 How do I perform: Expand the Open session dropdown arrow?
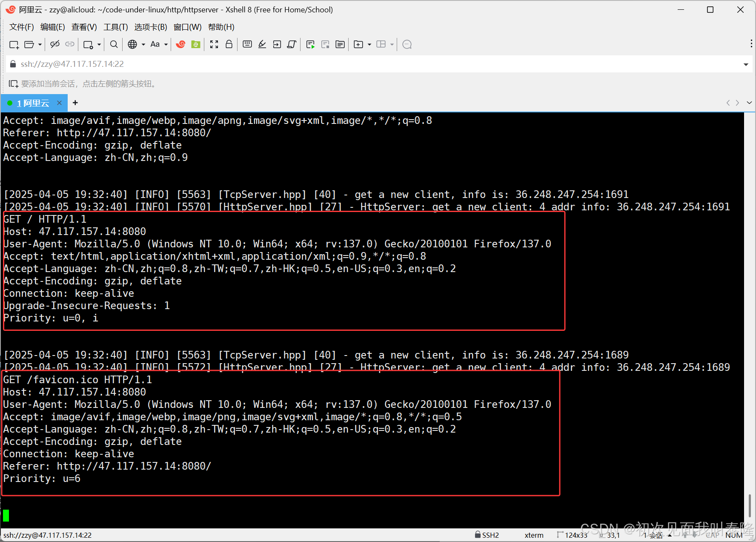[40, 44]
